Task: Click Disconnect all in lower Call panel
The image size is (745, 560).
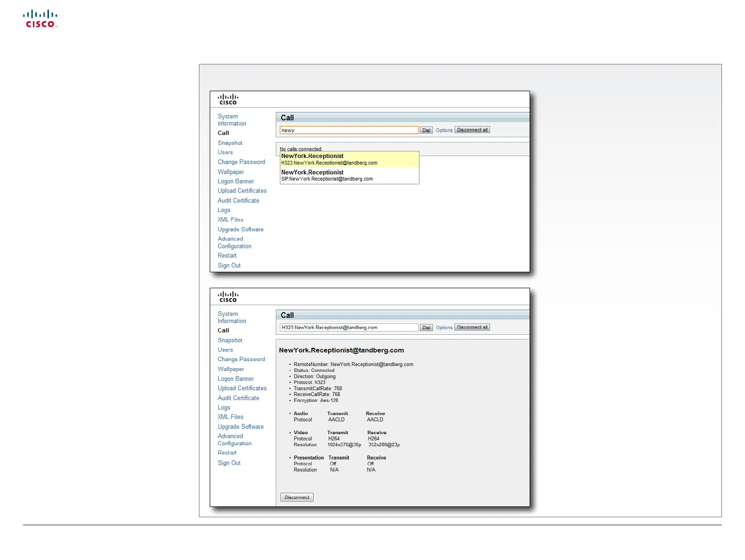Action: pos(472,327)
